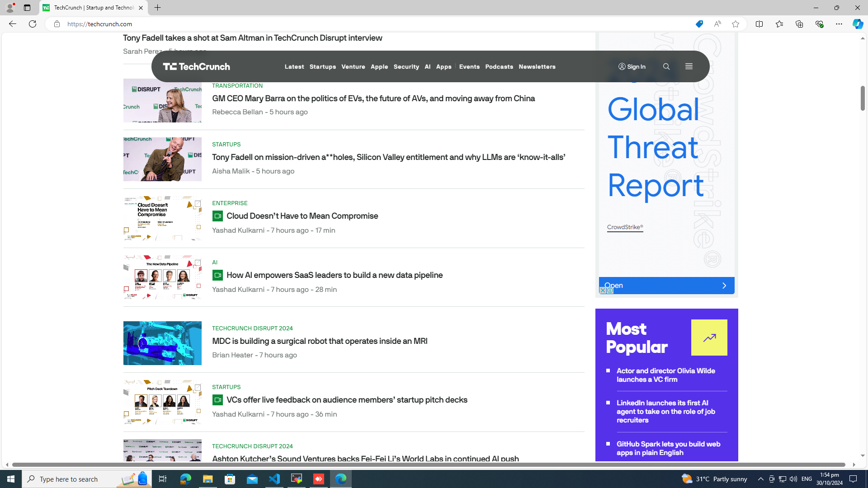Click the TechCrunch logo
The image size is (868, 488).
196,66
